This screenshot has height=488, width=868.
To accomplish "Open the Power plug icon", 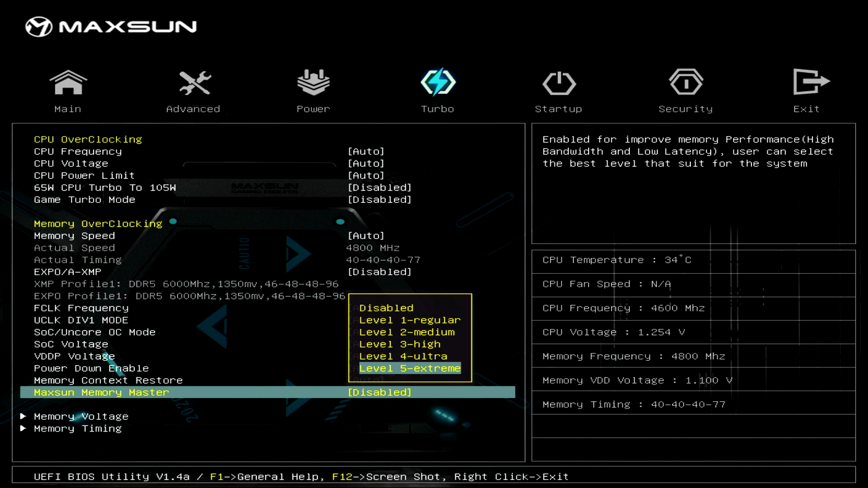I will click(313, 83).
